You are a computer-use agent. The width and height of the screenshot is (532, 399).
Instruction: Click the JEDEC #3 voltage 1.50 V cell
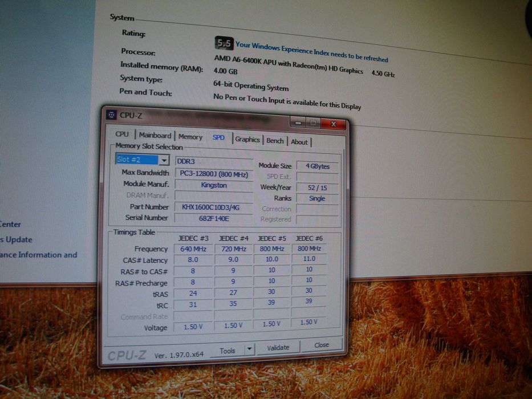click(x=193, y=327)
